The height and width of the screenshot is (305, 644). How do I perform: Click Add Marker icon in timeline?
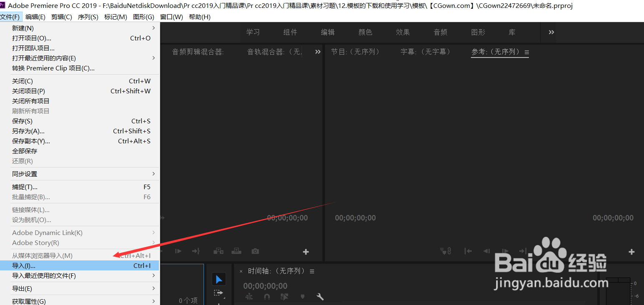tap(303, 297)
